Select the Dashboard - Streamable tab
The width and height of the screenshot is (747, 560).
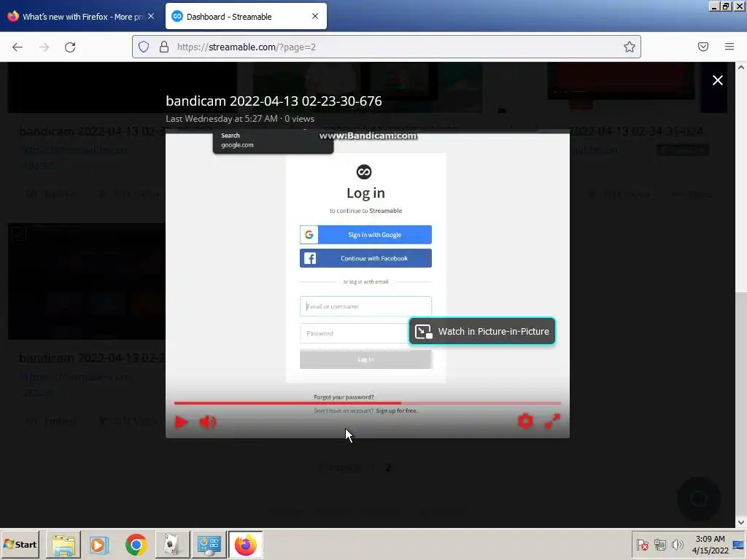[x=246, y=17]
